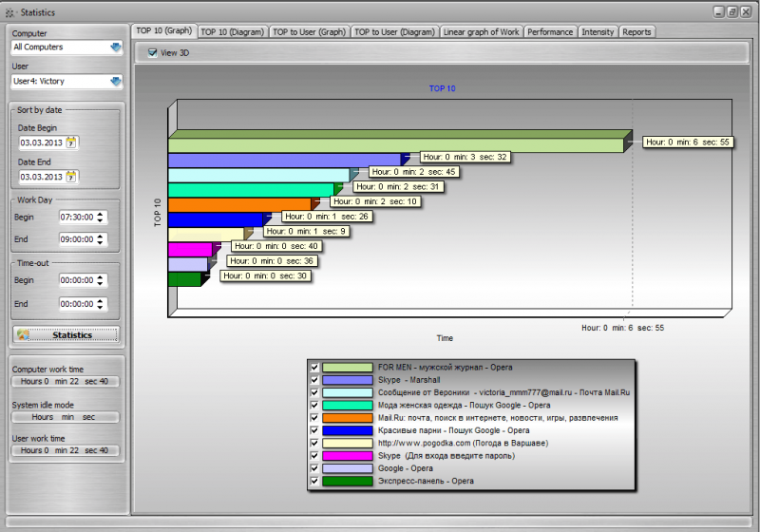Click the Statistics window title icon
This screenshot has width=760, height=532.
[x=10, y=13]
